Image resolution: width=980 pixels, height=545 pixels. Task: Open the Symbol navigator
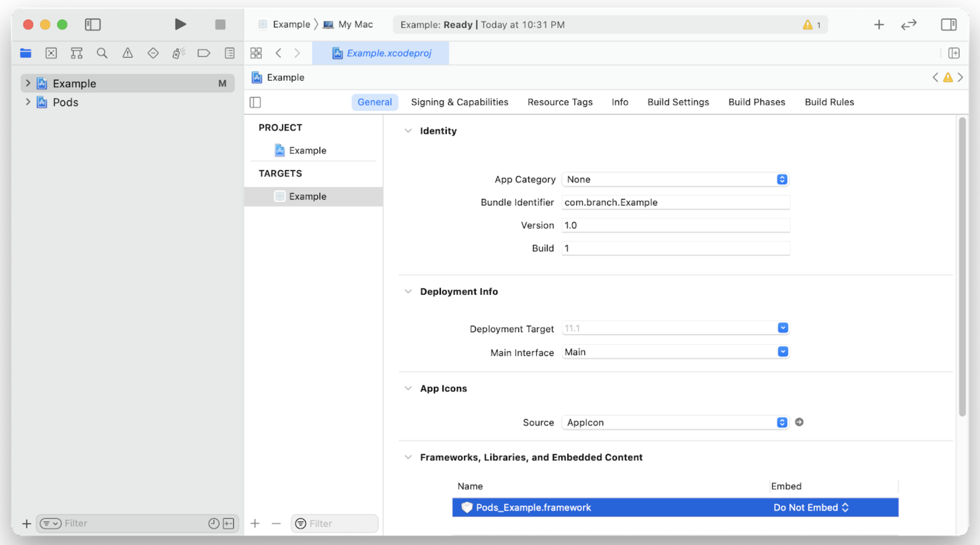(x=77, y=53)
